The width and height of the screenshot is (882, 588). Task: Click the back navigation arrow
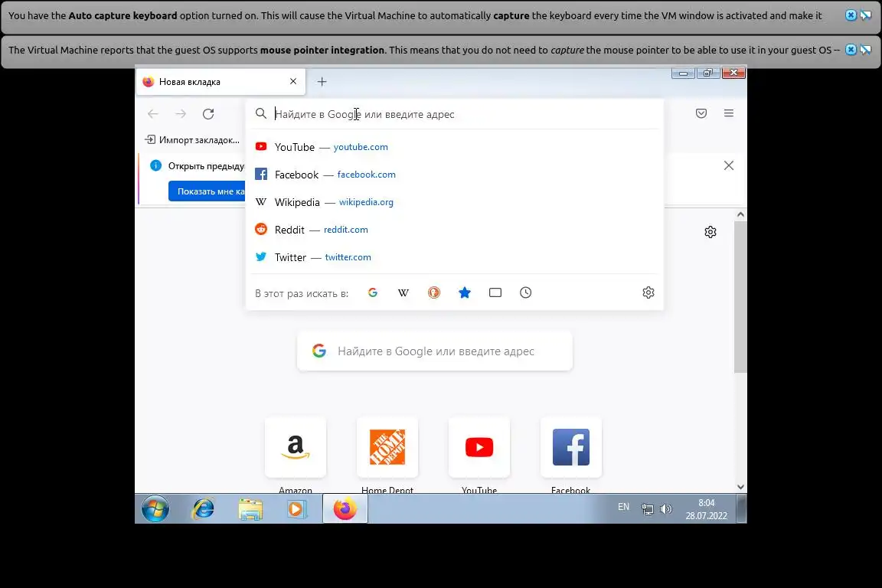(153, 113)
